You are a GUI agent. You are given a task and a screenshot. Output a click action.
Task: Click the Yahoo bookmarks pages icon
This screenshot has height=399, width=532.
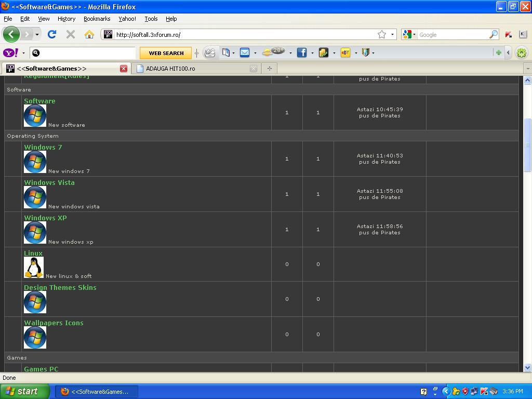coord(225,52)
